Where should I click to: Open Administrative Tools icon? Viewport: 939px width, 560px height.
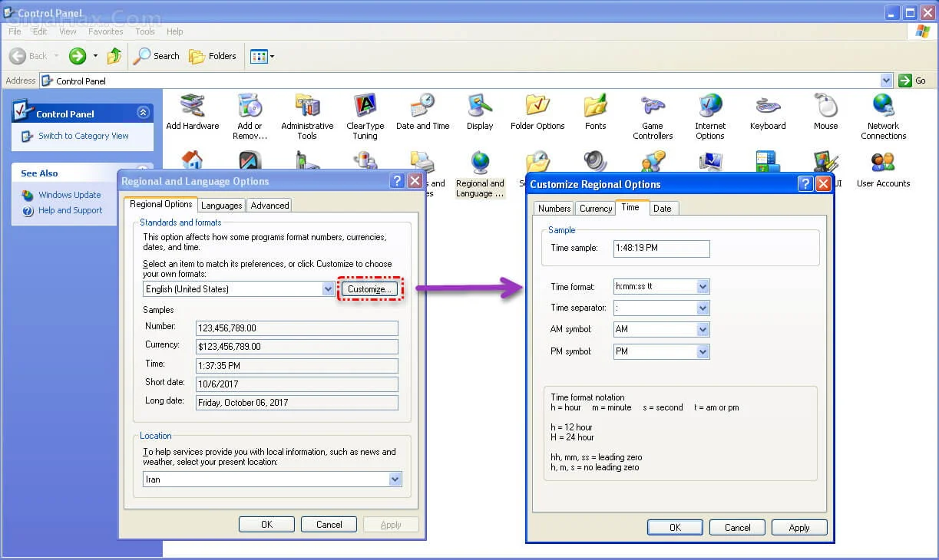307,107
